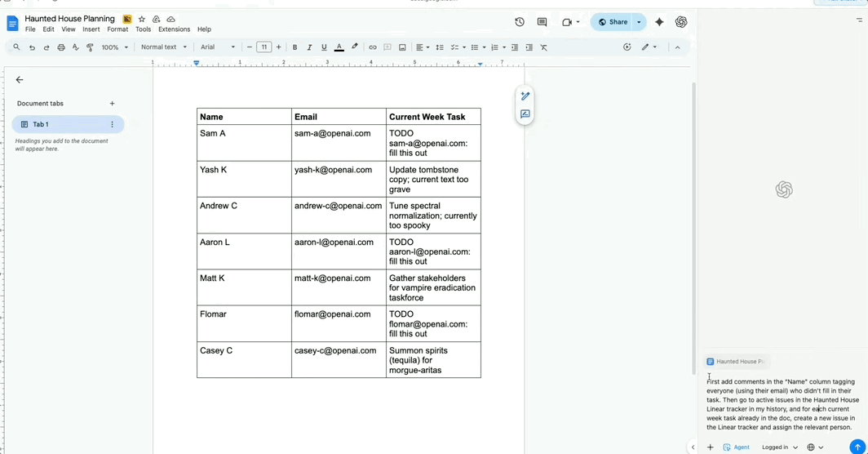Open the highlight color picker

point(355,47)
